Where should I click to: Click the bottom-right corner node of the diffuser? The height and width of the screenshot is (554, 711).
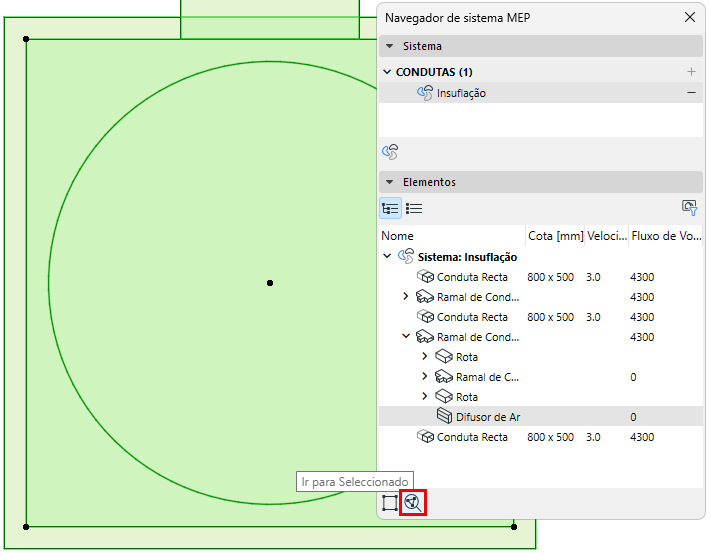514,527
